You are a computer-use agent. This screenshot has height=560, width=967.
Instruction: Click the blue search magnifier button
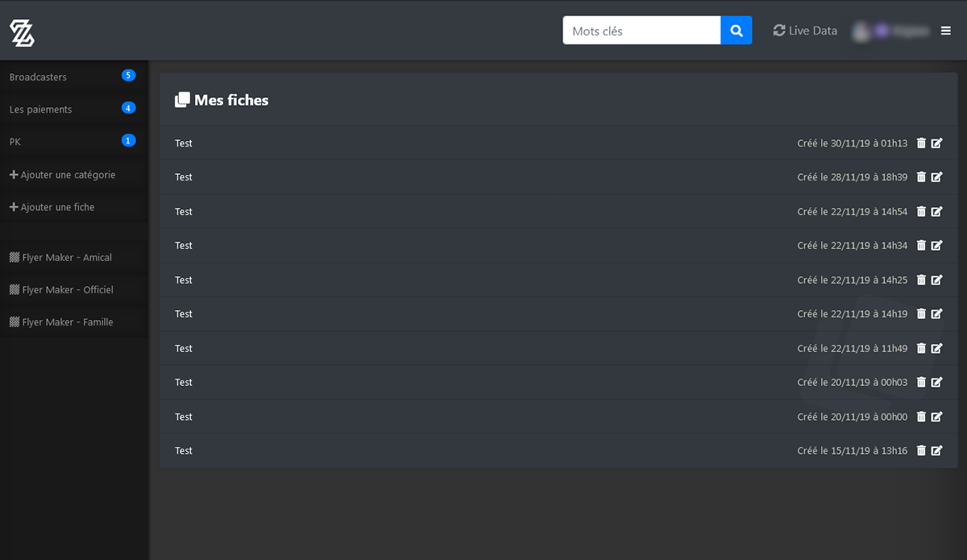pos(736,31)
